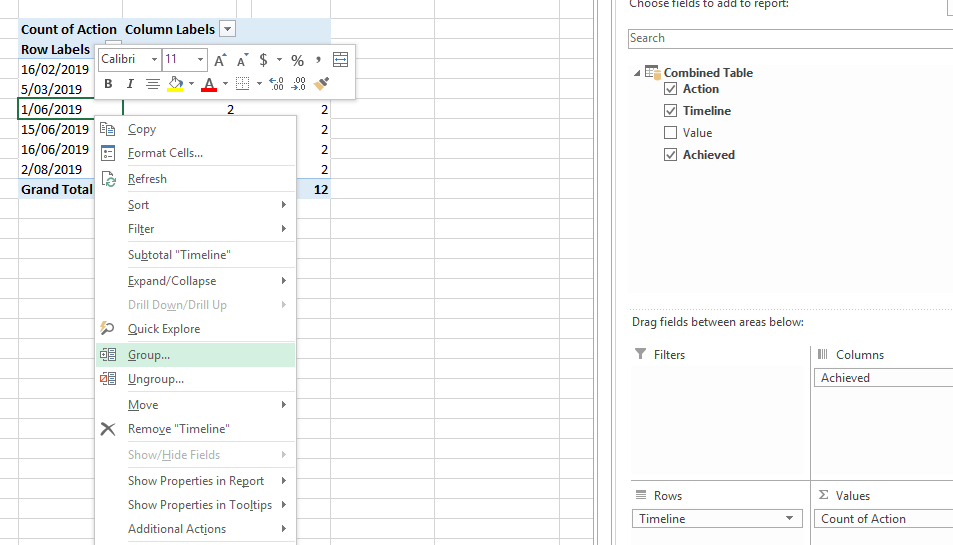Uncheck the Achieved field checkbox
Screen dimensions: 953x545
[670, 154]
